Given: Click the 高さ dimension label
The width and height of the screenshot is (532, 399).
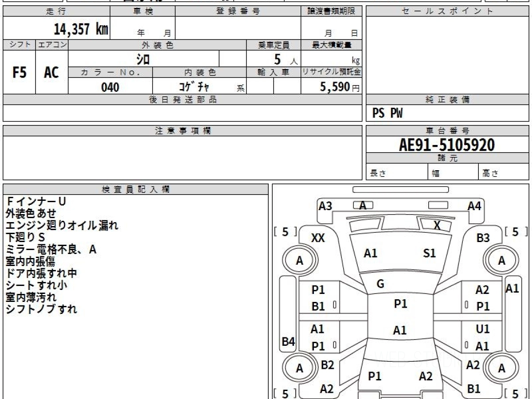Looking at the screenshot, I should click(490, 174).
